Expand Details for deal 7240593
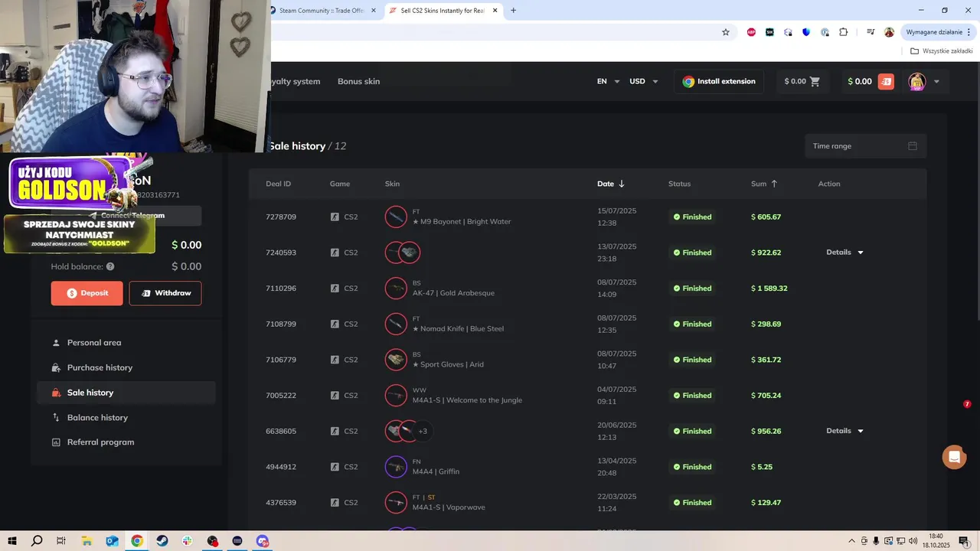980x551 pixels. point(844,253)
